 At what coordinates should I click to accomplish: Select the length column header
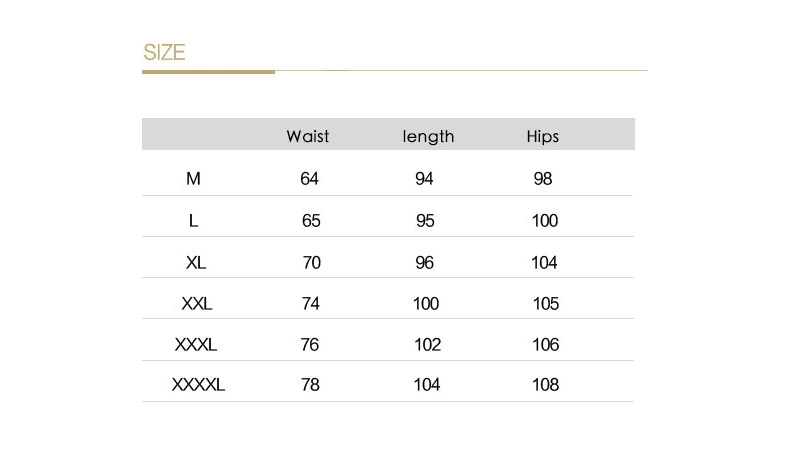click(x=428, y=136)
